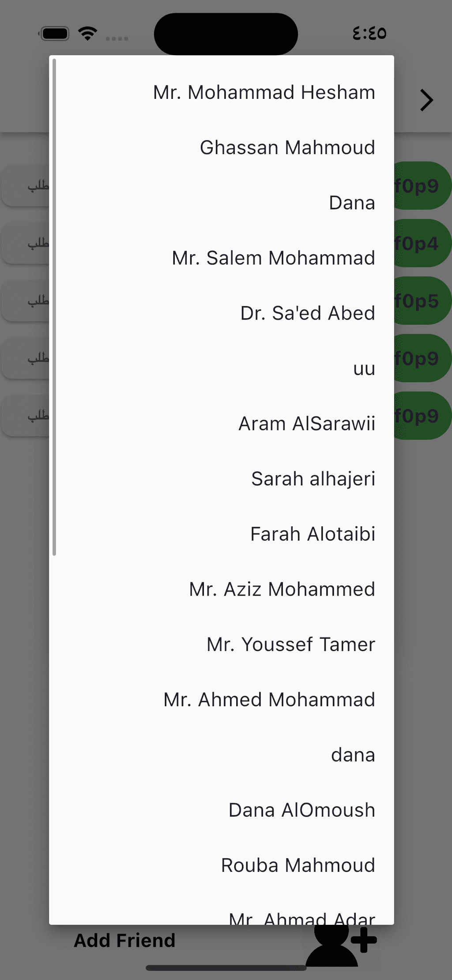
Task: Tap the Wi-Fi status icon
Action: [88, 34]
